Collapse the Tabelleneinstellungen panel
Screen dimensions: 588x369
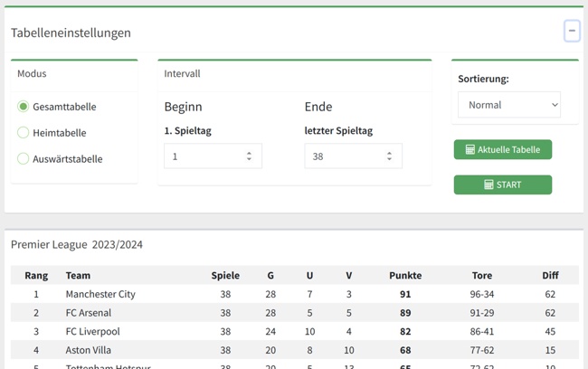tap(572, 31)
